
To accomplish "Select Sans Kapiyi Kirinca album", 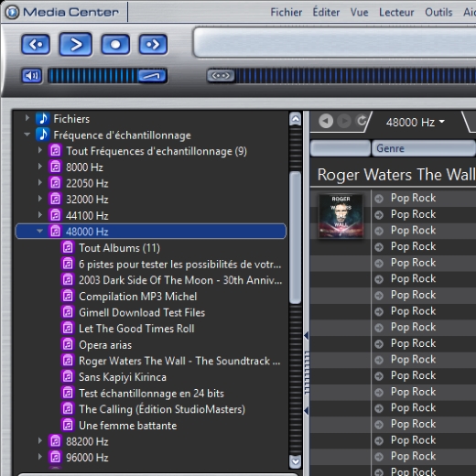I will click(x=123, y=377).
